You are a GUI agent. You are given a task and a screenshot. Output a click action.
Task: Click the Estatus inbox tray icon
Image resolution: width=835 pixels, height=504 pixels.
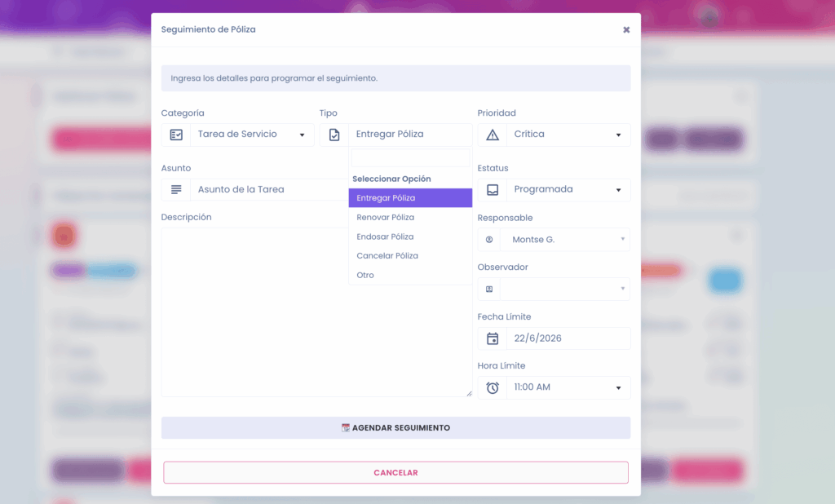pos(493,190)
